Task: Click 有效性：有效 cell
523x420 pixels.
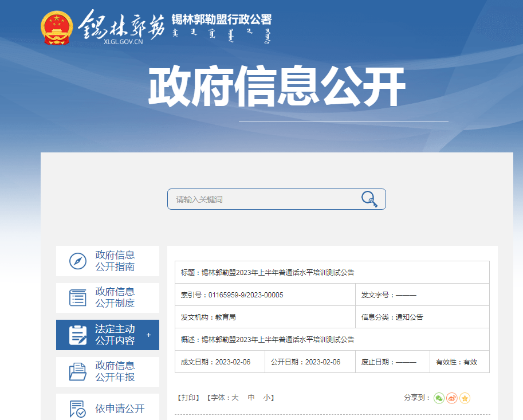Action: (x=459, y=362)
